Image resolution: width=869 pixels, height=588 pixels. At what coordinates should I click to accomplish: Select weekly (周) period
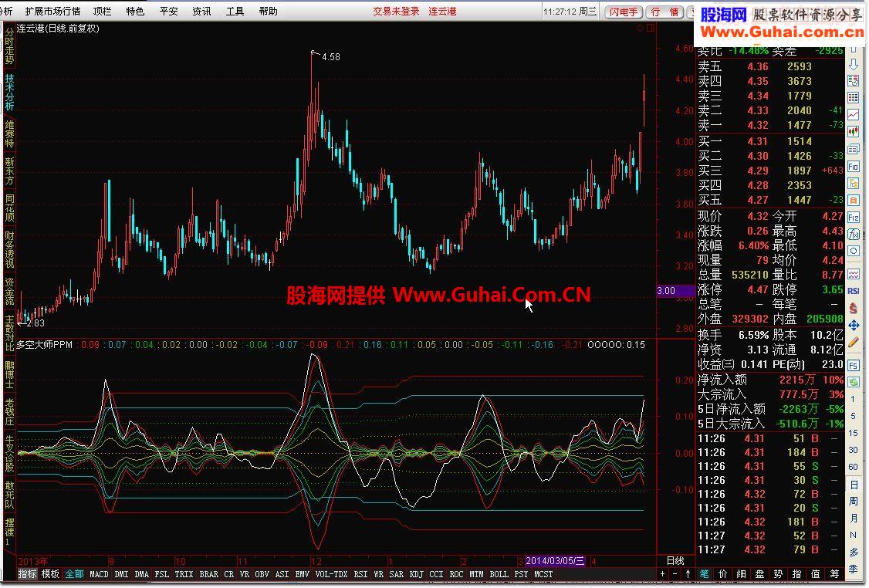tap(854, 501)
